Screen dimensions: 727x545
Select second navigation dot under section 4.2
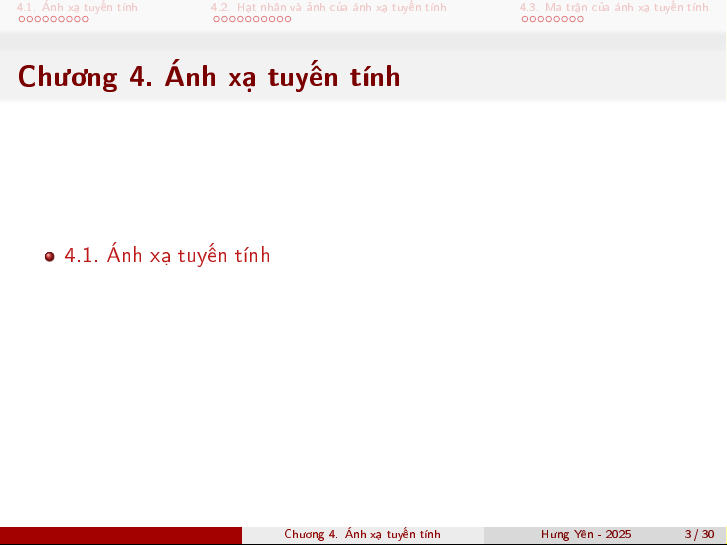coord(224,19)
